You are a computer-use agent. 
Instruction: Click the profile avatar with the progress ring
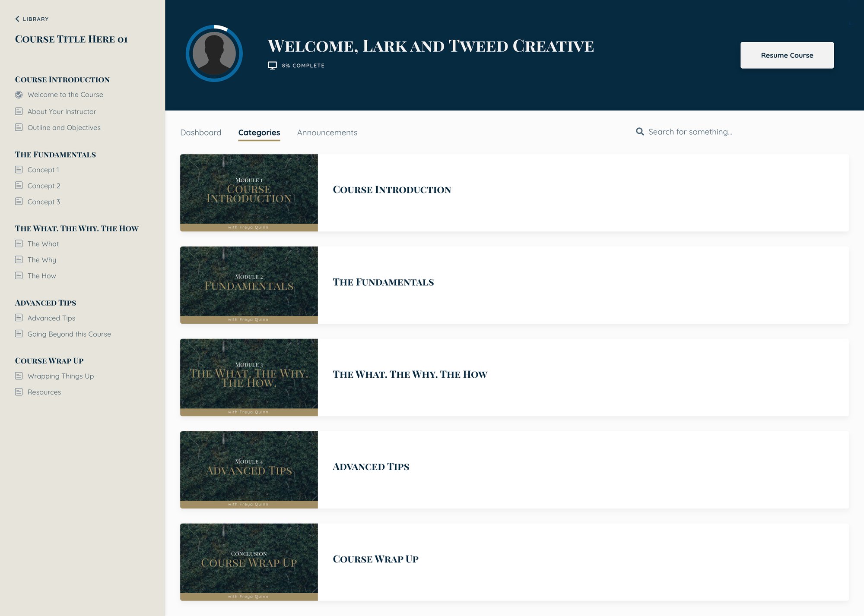pyautogui.click(x=214, y=54)
